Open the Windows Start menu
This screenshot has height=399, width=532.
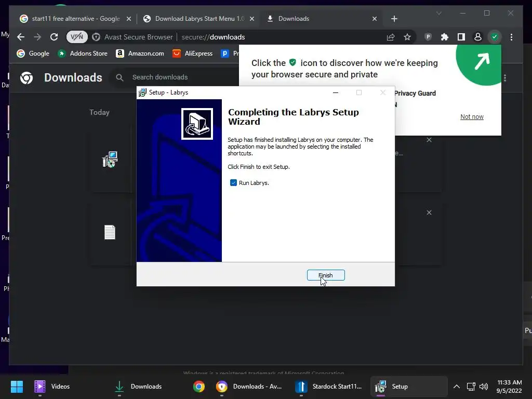coord(17,387)
